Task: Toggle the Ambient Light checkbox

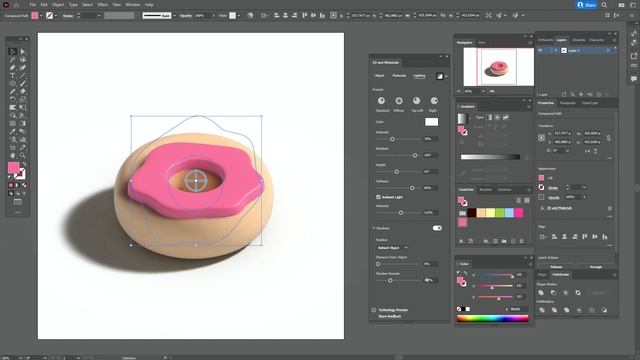Action: (x=378, y=197)
